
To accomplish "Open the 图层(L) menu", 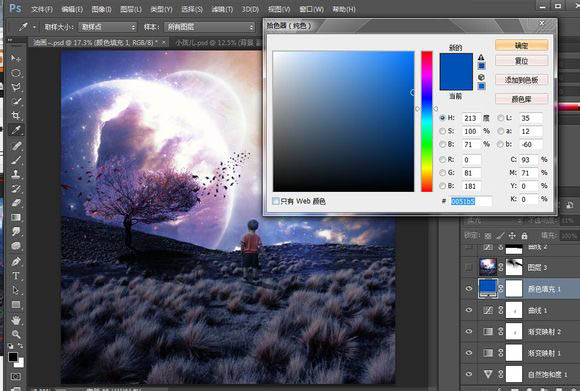I will click(131, 9).
